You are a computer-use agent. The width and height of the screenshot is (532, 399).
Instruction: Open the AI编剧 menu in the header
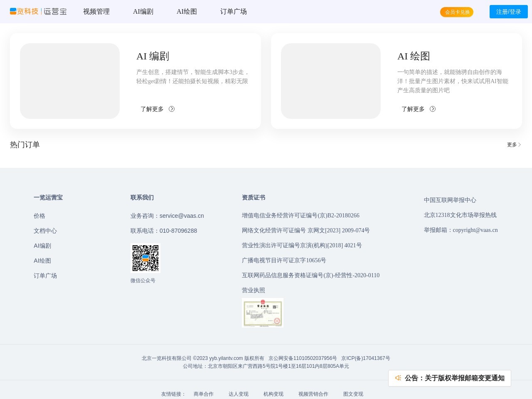(143, 12)
